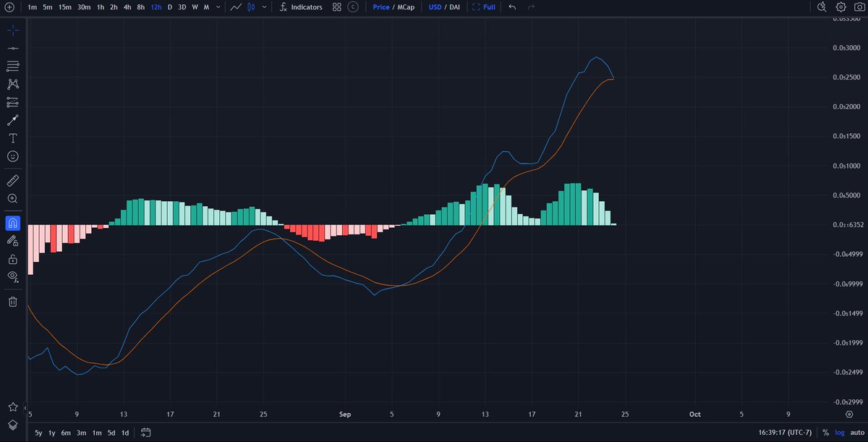The image size is (868, 442).
Task: Switch quote currency to DAI
Action: [454, 7]
